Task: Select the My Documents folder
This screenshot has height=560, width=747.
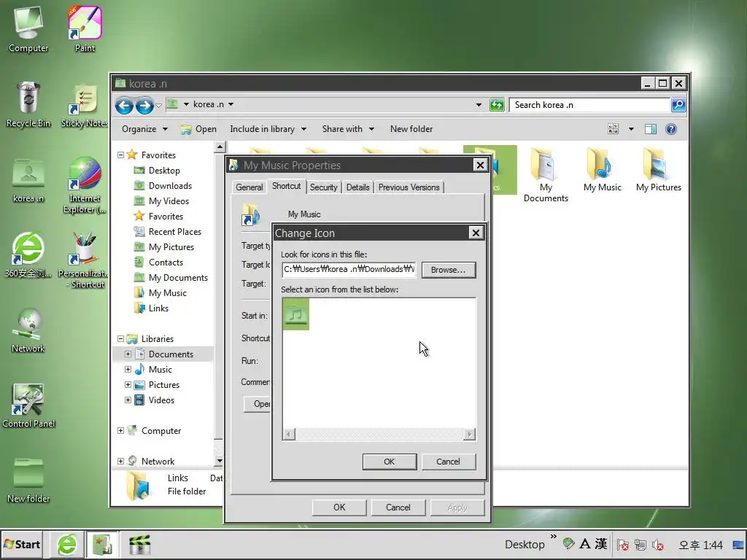Action: [x=546, y=175]
